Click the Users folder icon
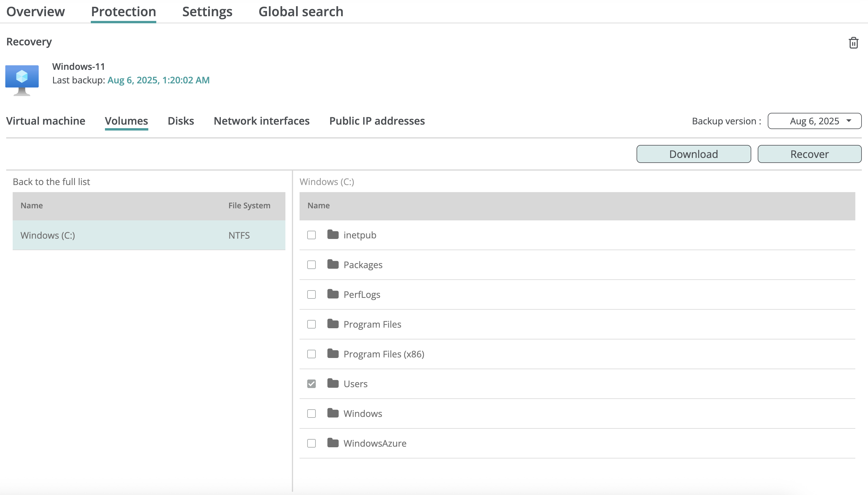This screenshot has height=495, width=868. coord(333,384)
